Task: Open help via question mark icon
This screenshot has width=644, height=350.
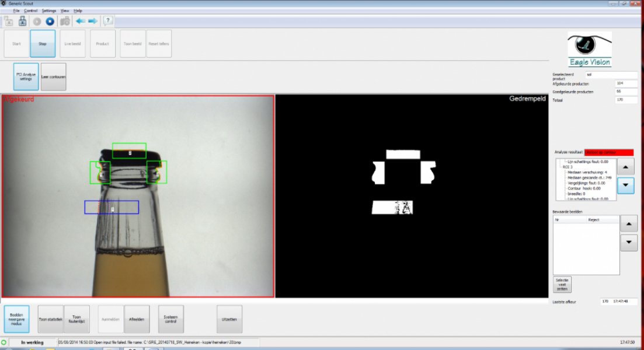Action: (107, 20)
